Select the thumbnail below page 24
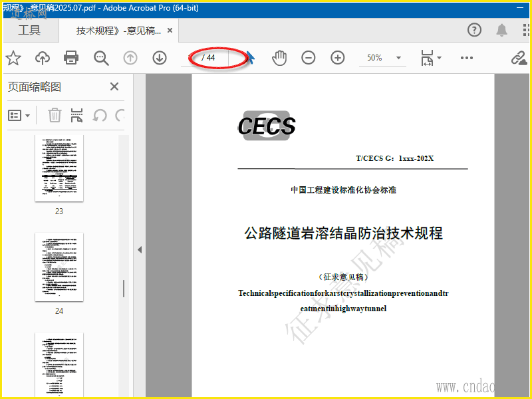This screenshot has width=532, height=399. pos(59,364)
